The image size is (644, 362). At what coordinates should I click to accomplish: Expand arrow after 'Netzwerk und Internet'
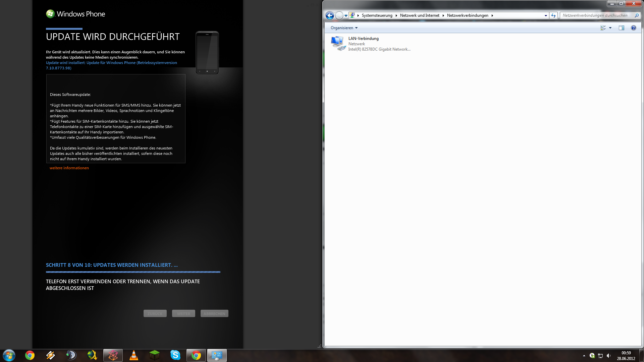click(x=443, y=15)
